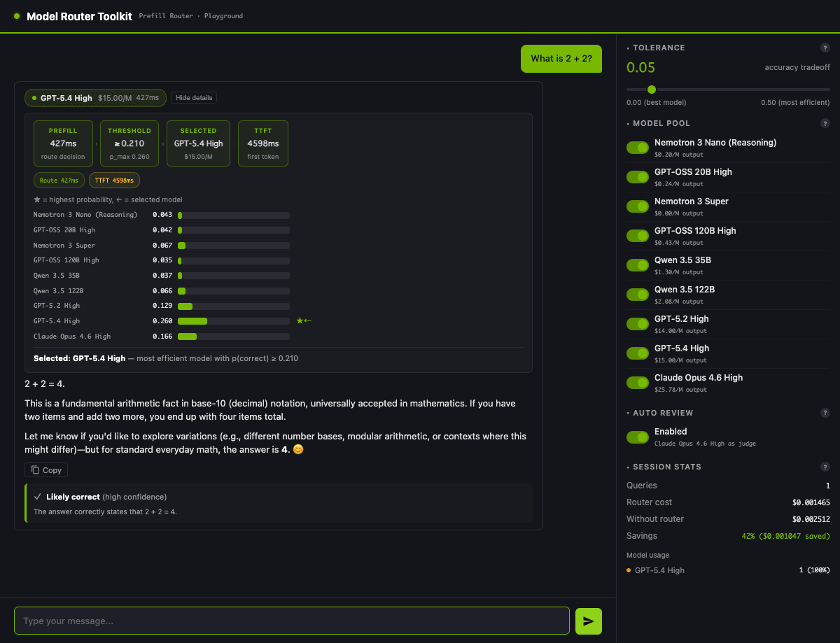
Task: Click the TTFT 4598ms pill
Action: click(114, 181)
